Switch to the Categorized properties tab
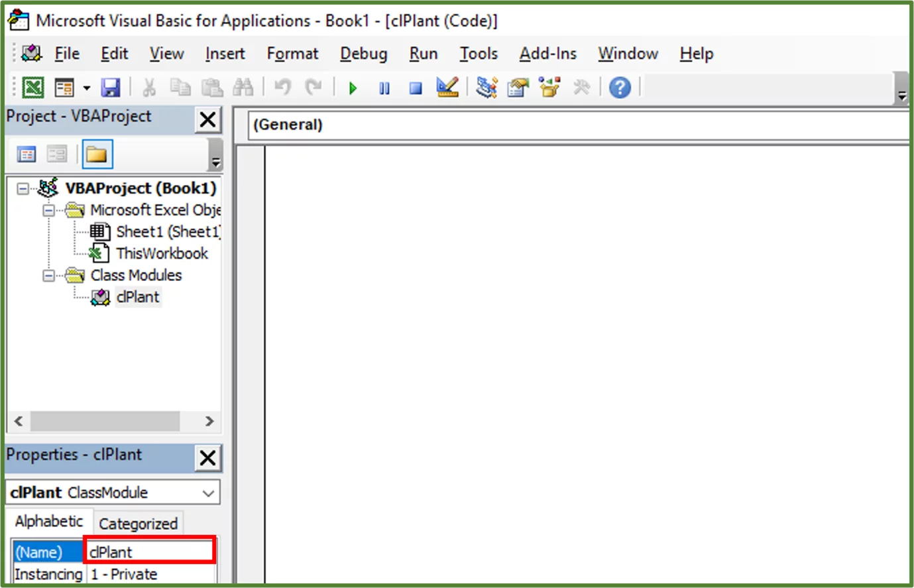914x588 pixels. 138,524
